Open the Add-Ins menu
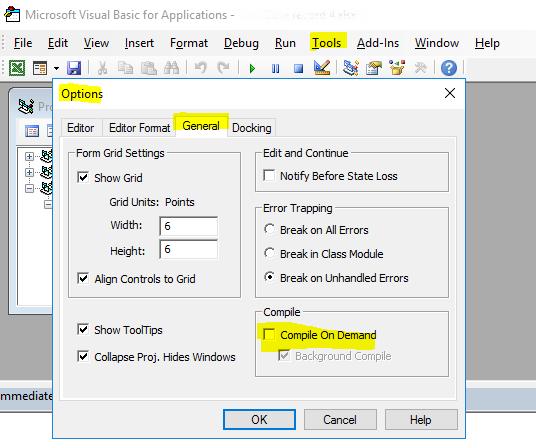Image resolution: width=536 pixels, height=448 pixels. point(378,43)
